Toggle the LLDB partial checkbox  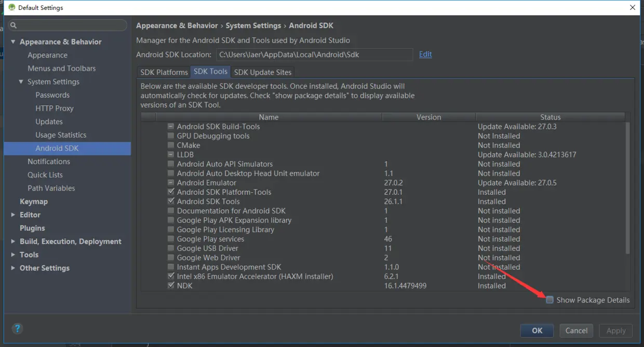(x=171, y=155)
